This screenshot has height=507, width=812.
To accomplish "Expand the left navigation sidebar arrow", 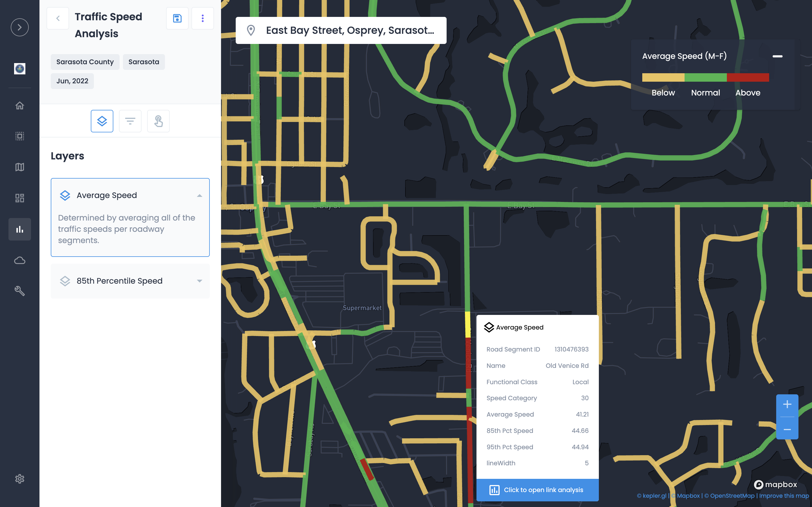I will click(19, 27).
